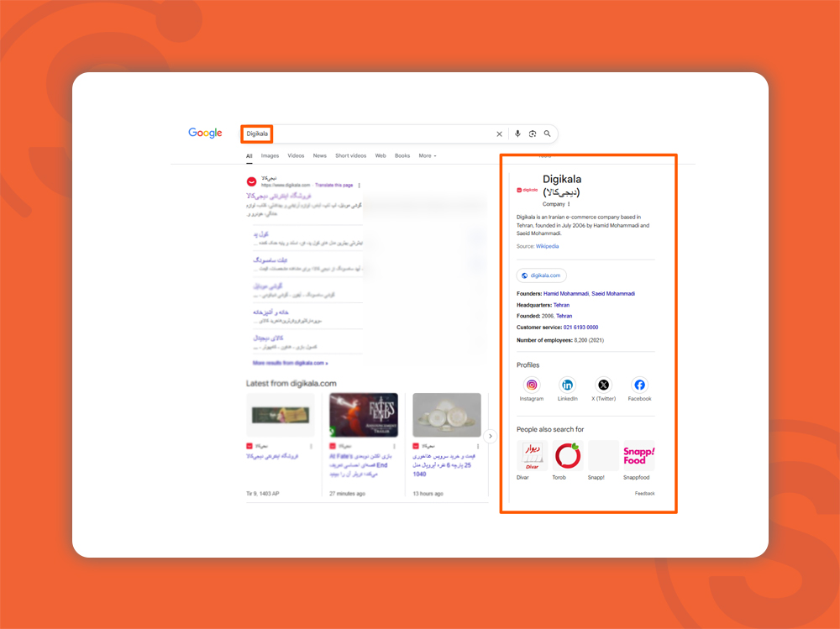Open Digikala LinkedIn profile icon

click(567, 385)
